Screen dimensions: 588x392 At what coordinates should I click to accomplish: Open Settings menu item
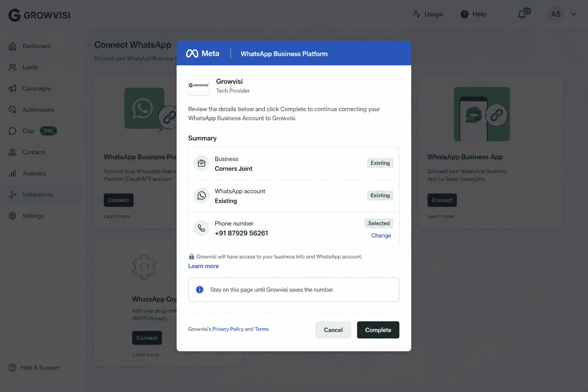[x=33, y=216]
